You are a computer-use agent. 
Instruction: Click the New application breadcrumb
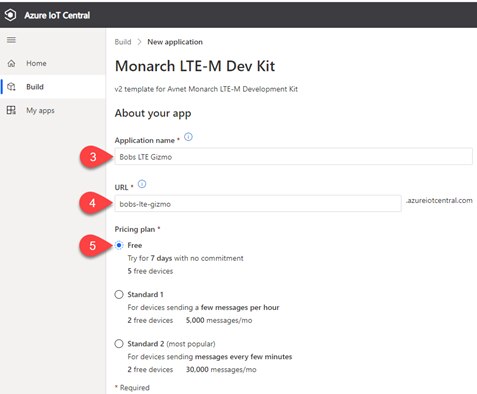point(175,42)
